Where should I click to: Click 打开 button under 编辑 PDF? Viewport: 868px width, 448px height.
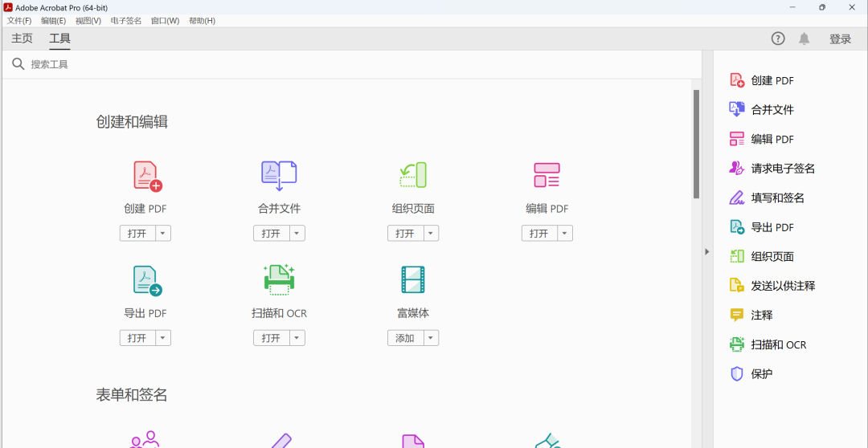540,234
